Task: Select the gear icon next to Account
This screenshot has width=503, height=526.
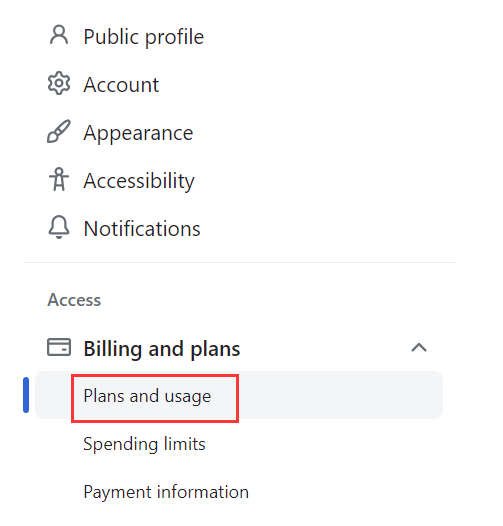Action: [x=59, y=83]
